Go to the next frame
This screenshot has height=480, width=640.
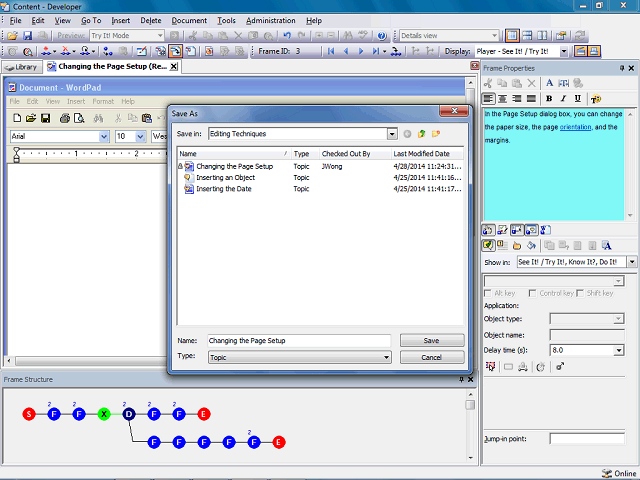tap(361, 51)
